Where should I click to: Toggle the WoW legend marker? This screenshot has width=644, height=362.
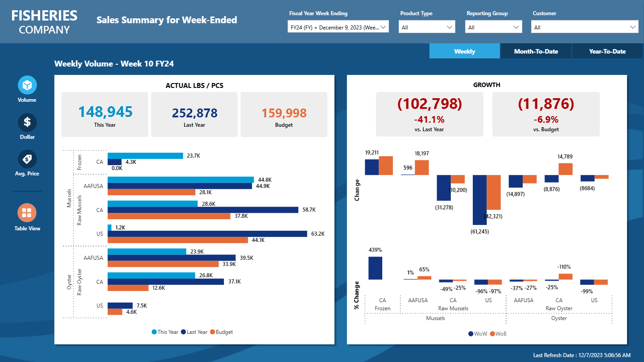(471, 334)
